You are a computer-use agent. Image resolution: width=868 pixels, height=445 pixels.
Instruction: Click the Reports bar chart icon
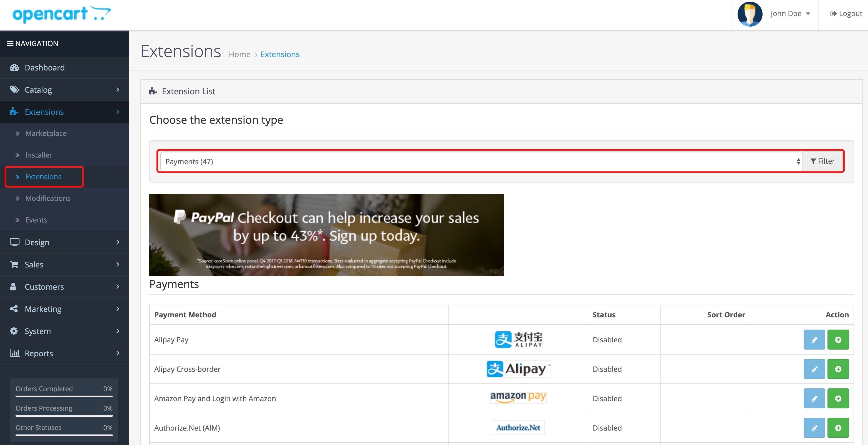[x=14, y=353]
